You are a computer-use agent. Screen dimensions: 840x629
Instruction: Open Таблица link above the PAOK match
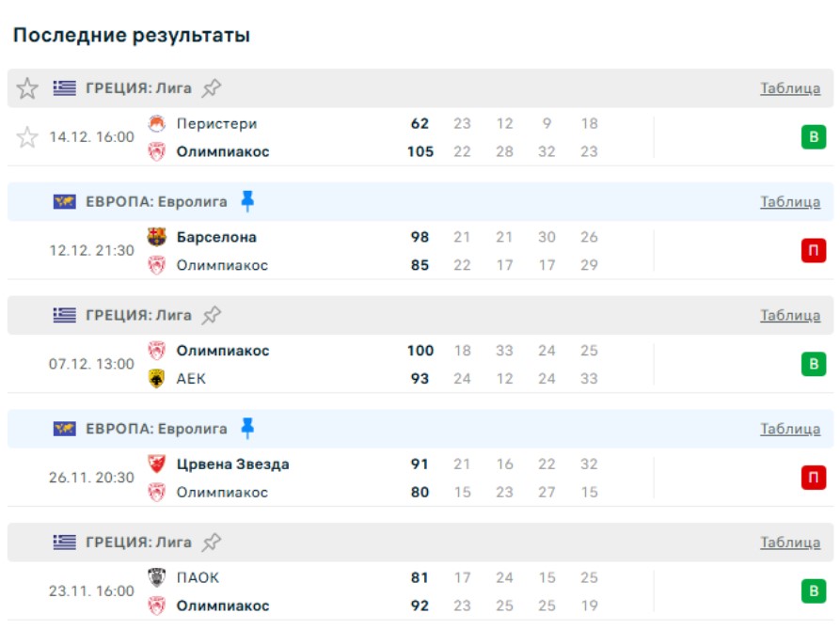[x=790, y=543]
